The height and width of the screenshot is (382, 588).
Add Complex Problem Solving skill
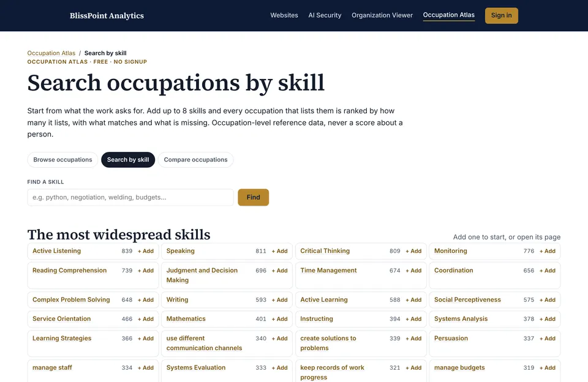pyautogui.click(x=146, y=300)
